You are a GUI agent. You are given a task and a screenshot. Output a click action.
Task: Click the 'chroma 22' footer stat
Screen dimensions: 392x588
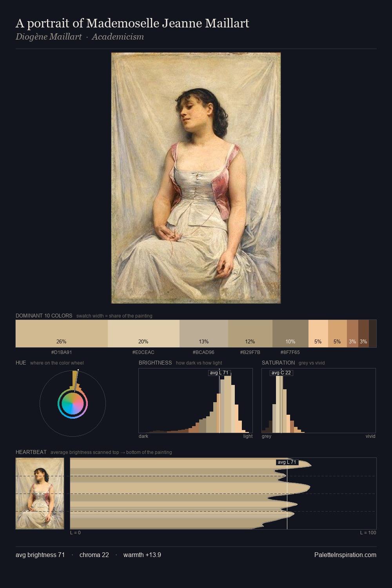[x=94, y=555]
